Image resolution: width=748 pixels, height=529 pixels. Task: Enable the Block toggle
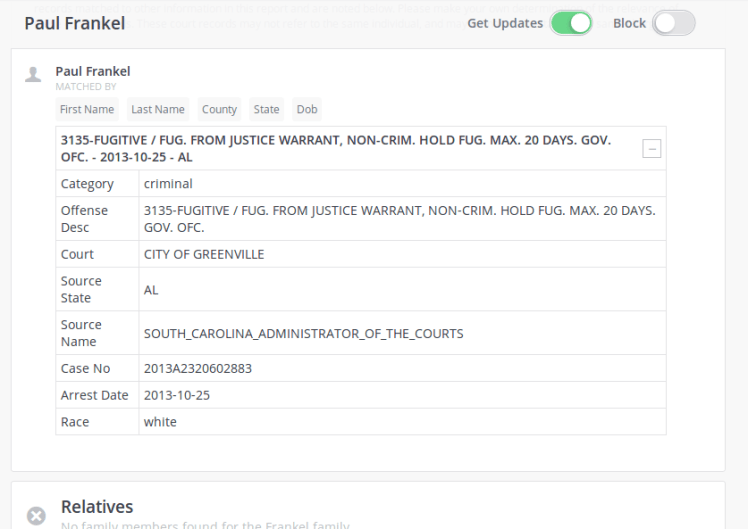tap(673, 23)
